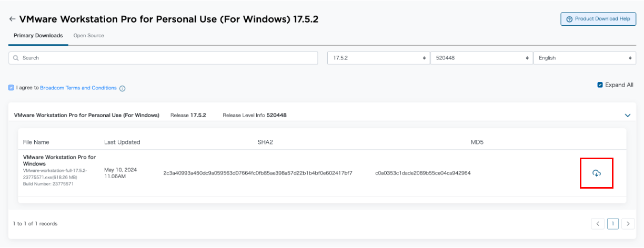
Task: Go to the next page of records
Action: pyautogui.click(x=628, y=224)
